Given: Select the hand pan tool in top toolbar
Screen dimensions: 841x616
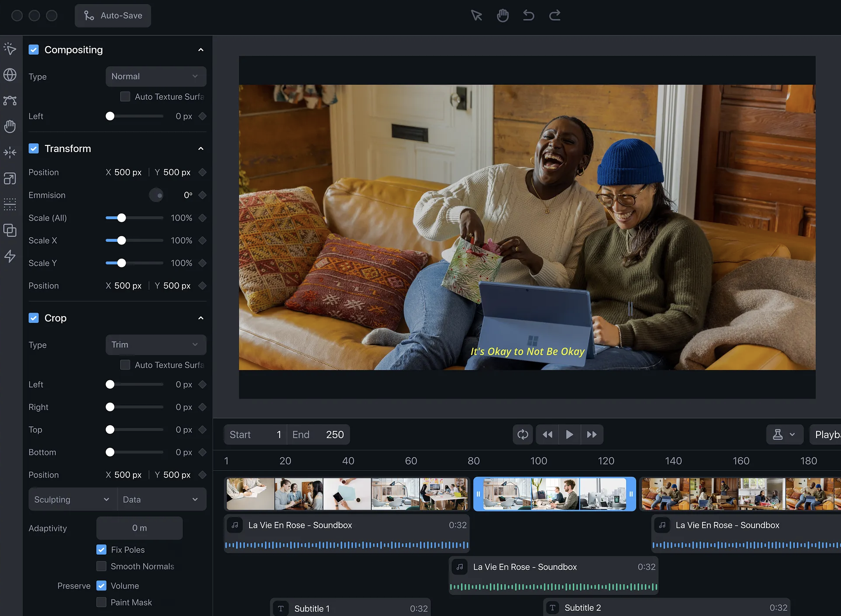Looking at the screenshot, I should (502, 16).
